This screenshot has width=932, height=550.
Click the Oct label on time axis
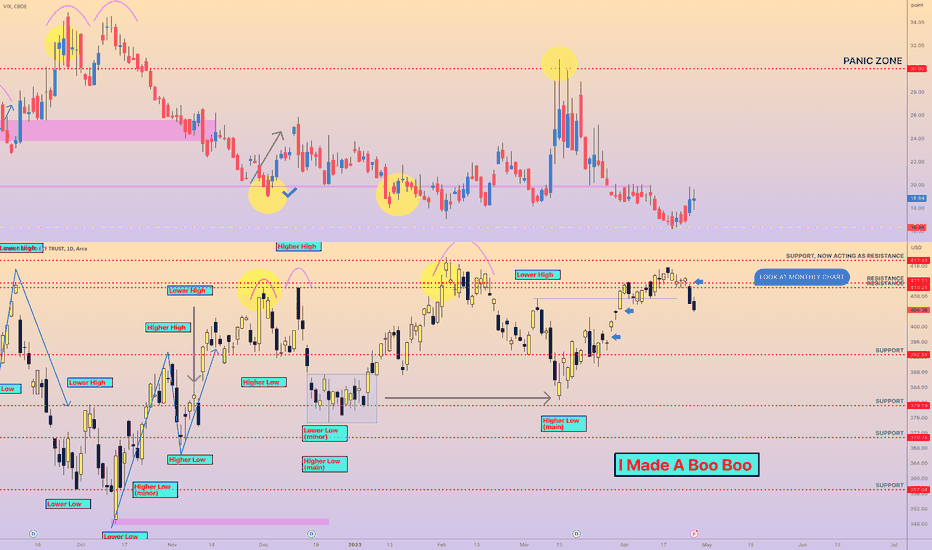click(x=81, y=545)
